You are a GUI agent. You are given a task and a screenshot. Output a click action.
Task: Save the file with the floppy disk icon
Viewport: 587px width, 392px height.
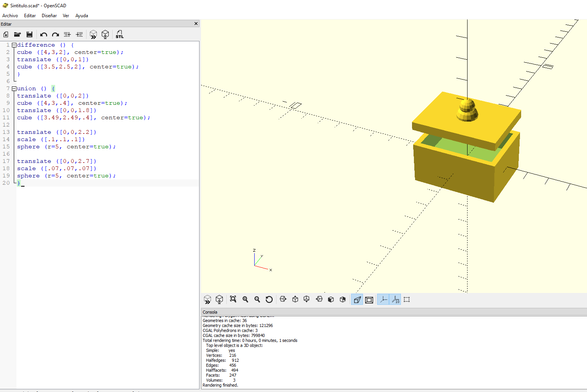click(29, 34)
